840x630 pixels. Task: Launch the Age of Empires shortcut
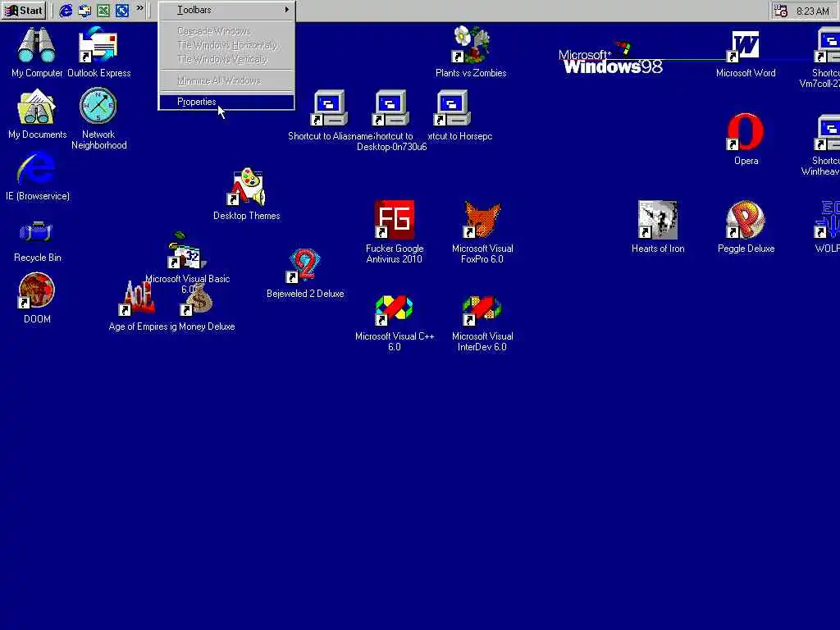tap(138, 305)
